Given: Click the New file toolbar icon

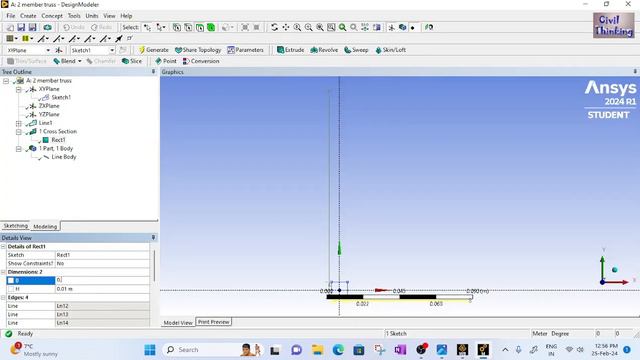Looking at the screenshot, I should 10,27.
